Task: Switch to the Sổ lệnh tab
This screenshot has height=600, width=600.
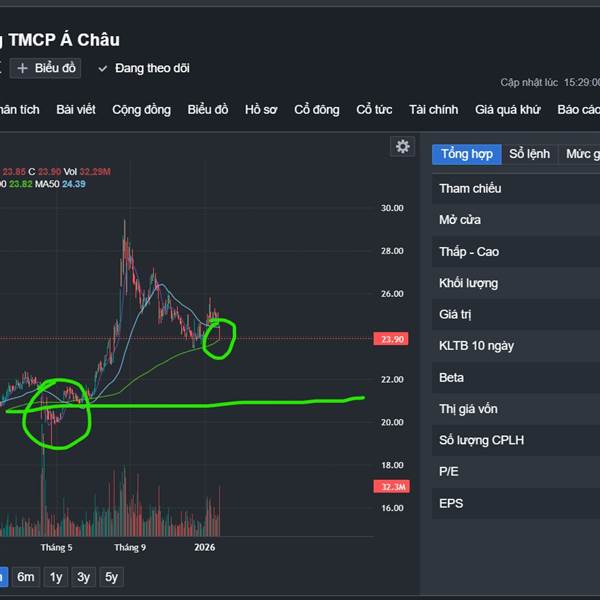Action: click(529, 154)
